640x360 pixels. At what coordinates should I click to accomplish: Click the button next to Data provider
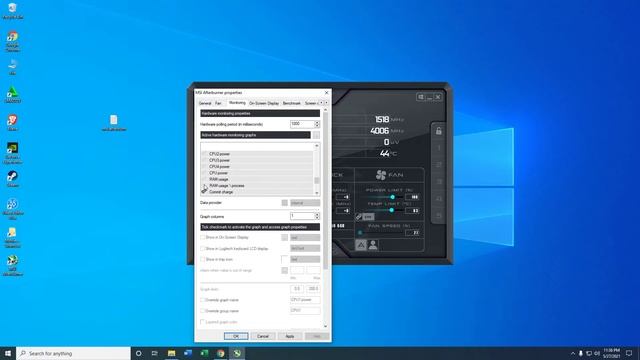point(284,203)
